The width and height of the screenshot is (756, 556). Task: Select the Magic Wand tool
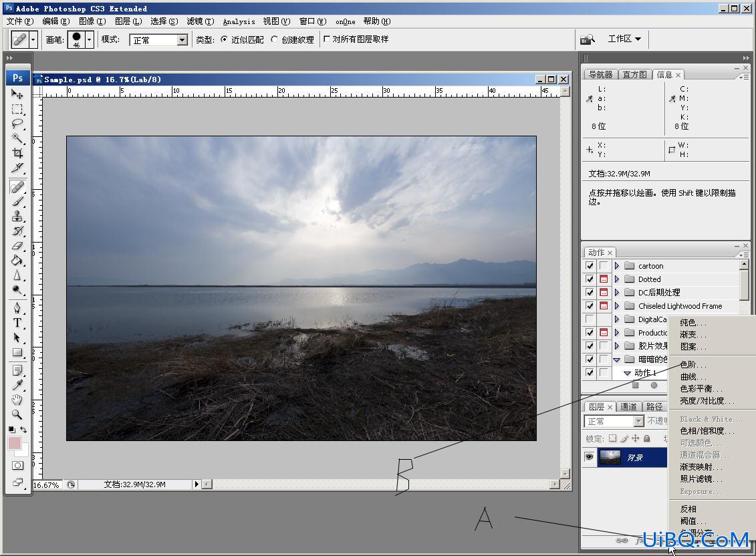point(17,138)
